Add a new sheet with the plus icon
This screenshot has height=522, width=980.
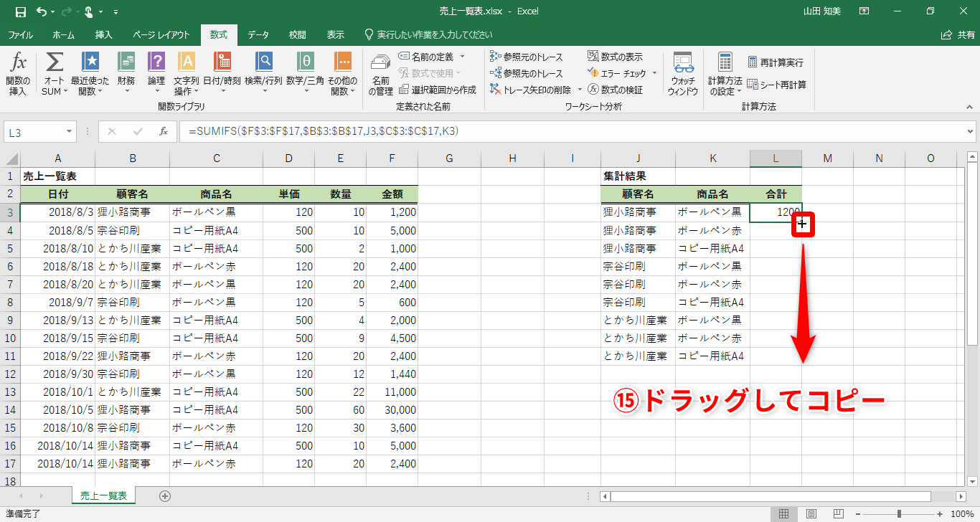click(x=165, y=495)
